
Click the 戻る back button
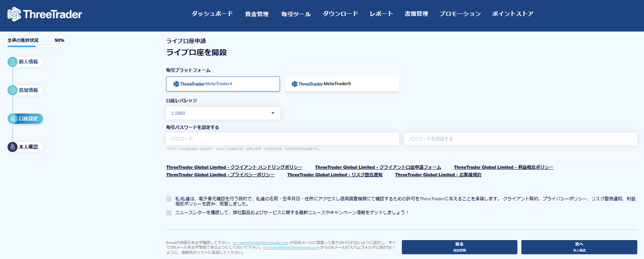point(459,247)
